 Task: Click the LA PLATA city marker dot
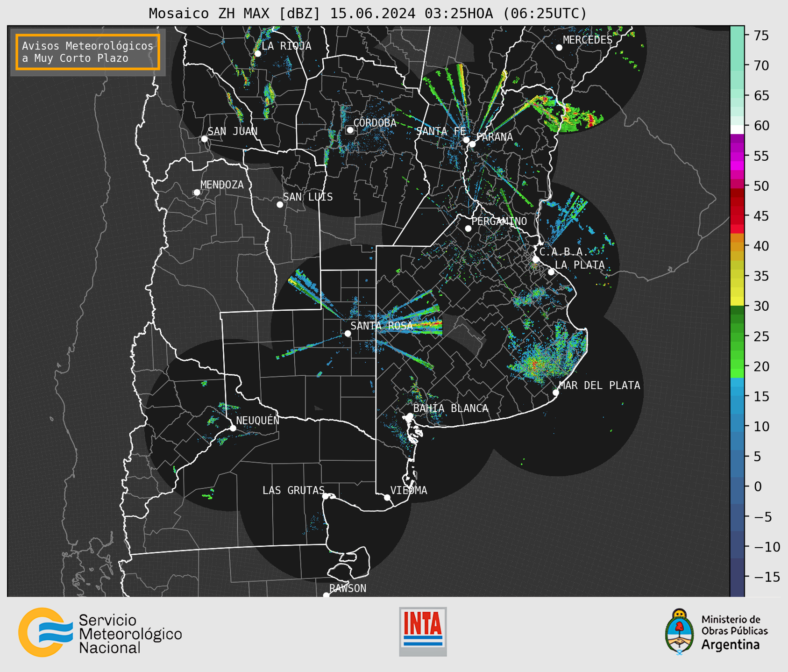click(x=551, y=272)
